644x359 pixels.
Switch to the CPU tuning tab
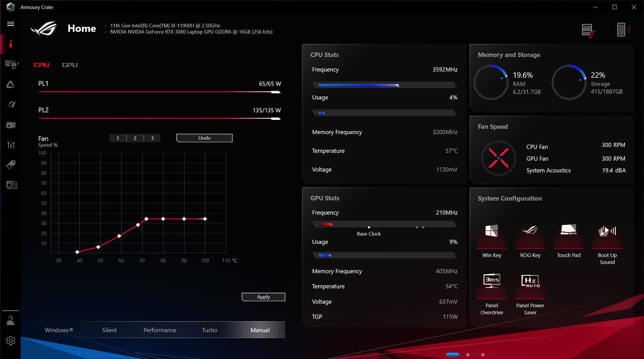tap(41, 65)
